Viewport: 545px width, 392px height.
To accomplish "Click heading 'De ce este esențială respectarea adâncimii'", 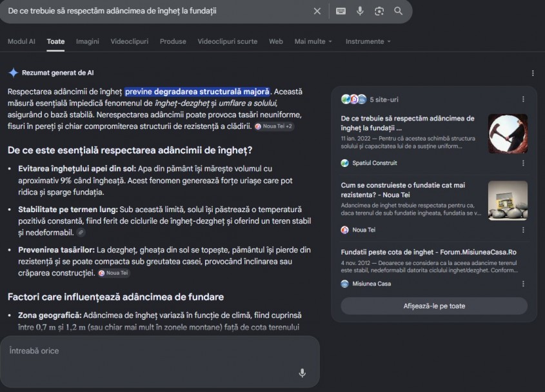I will 130,150.
